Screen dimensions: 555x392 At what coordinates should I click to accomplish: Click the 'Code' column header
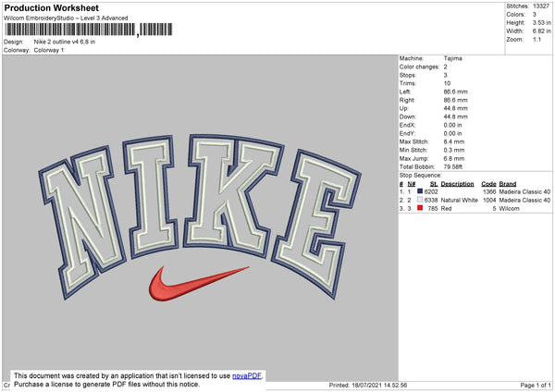point(488,184)
